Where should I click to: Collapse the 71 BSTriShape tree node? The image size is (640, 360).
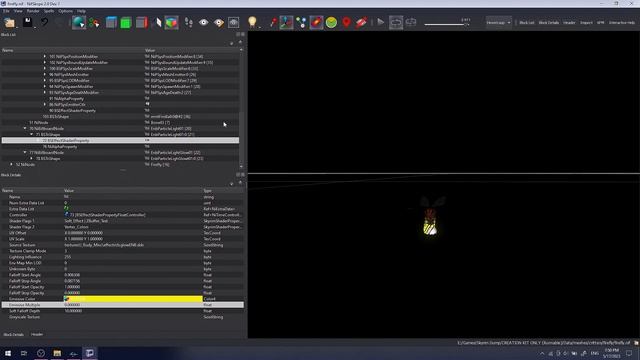tap(32, 134)
